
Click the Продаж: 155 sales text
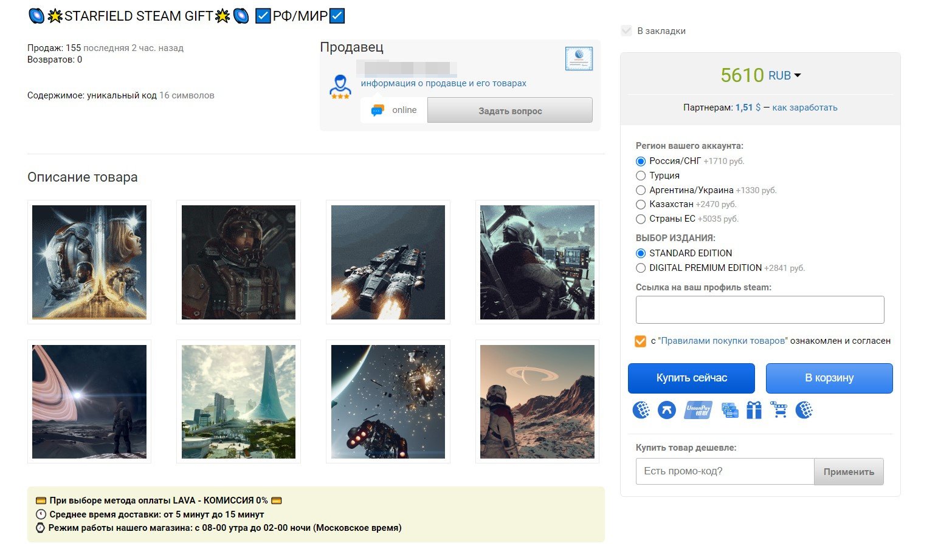pyautogui.click(x=54, y=48)
